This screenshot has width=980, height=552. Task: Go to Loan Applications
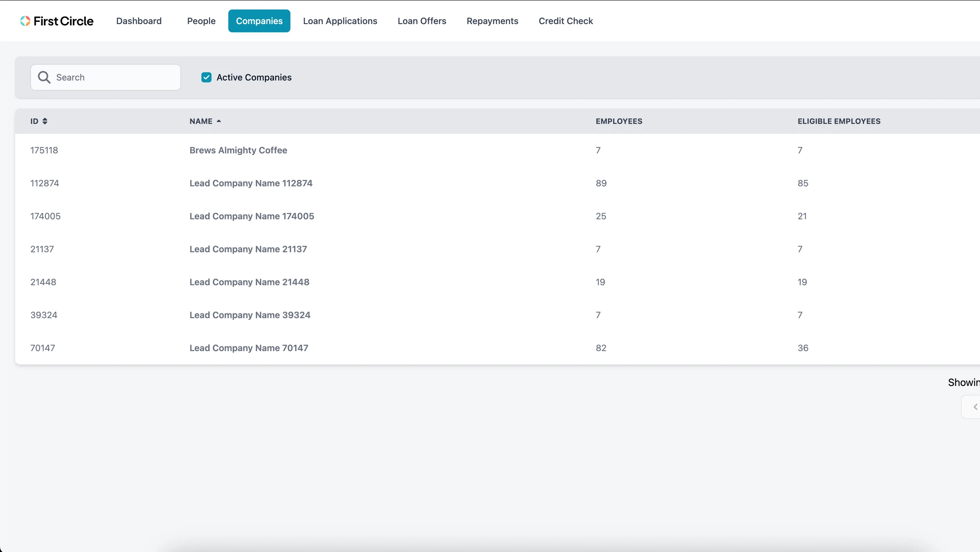pos(340,21)
